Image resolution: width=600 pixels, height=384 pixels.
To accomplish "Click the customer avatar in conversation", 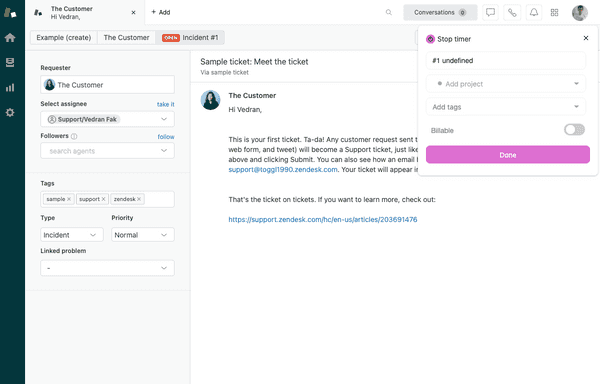I will [210, 100].
